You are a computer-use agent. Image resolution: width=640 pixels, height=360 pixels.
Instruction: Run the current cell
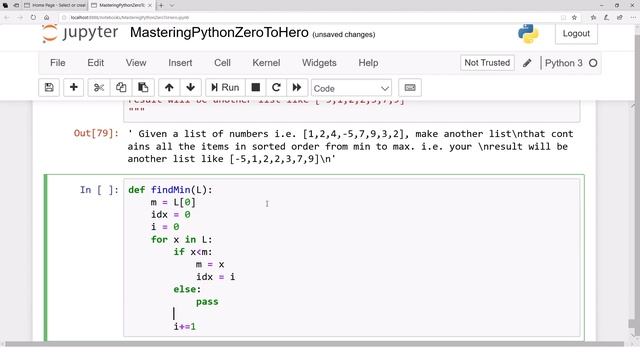point(225,88)
